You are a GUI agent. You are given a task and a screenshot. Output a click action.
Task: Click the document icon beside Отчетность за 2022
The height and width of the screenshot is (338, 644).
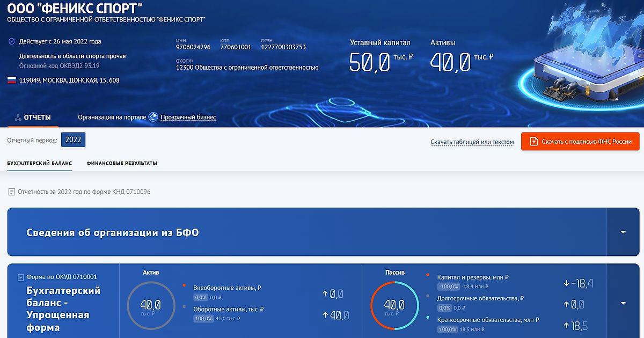point(12,192)
